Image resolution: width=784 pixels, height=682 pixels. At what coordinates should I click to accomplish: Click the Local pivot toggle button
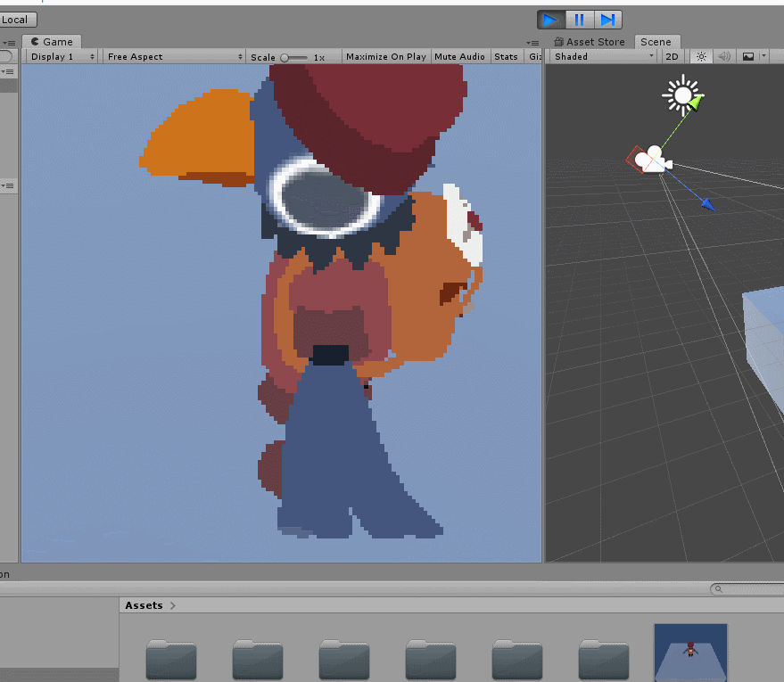[x=18, y=20]
